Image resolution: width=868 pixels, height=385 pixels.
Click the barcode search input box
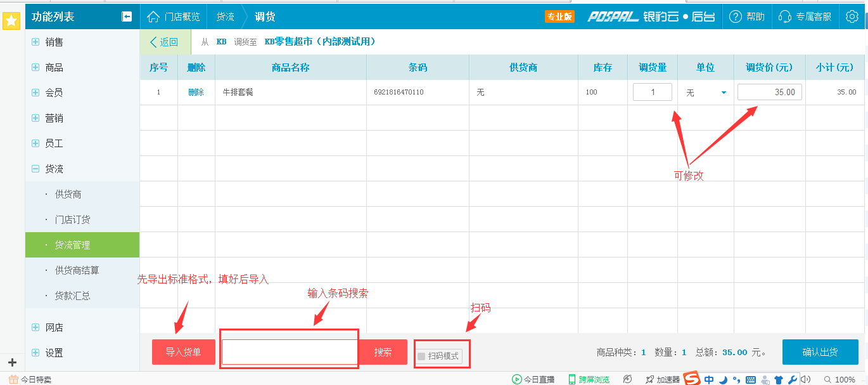(x=290, y=352)
